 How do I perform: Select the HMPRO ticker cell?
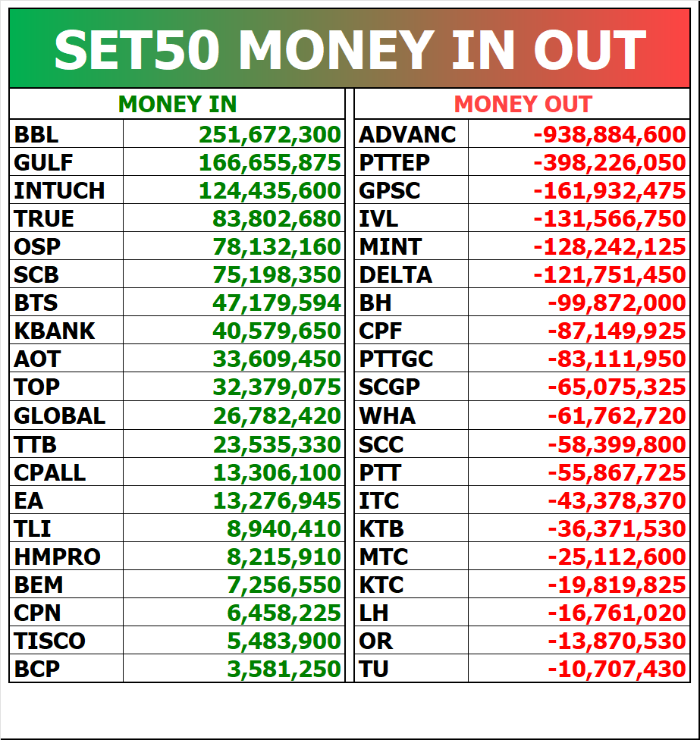pyautogui.click(x=66, y=556)
